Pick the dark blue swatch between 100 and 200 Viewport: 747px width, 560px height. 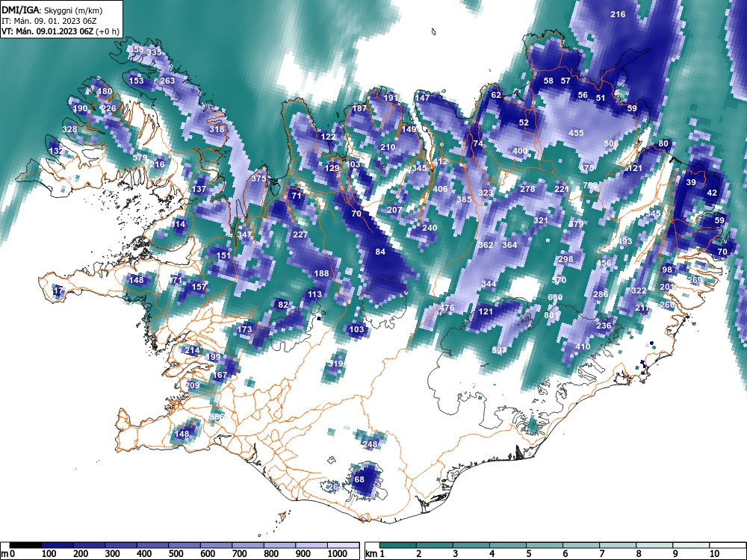tap(58, 545)
